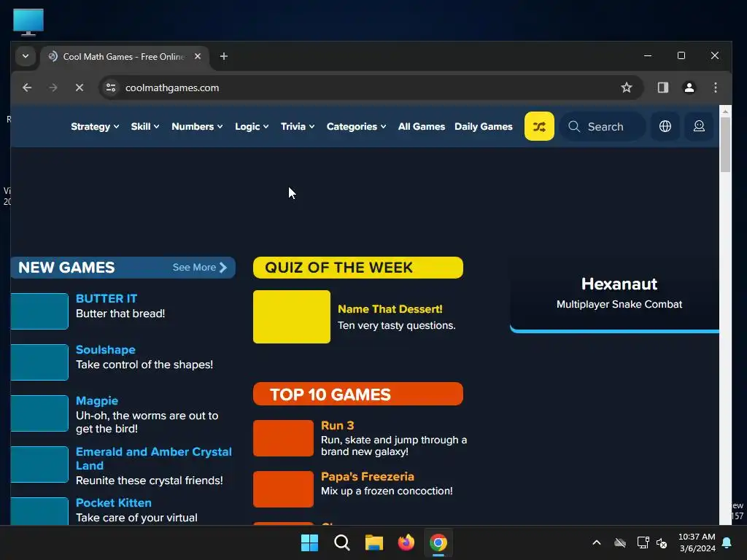Click the muted volume tray icon
This screenshot has height=560, width=747.
662,542
